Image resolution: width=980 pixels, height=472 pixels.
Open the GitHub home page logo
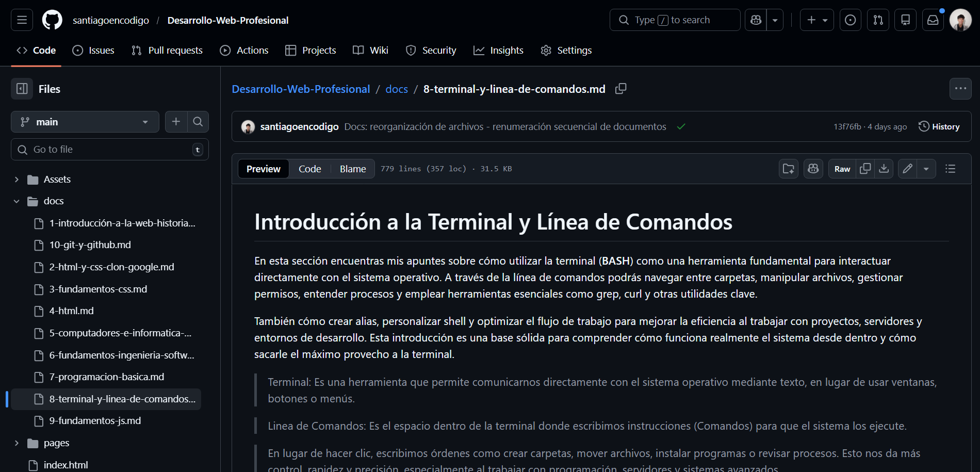[x=52, y=20]
